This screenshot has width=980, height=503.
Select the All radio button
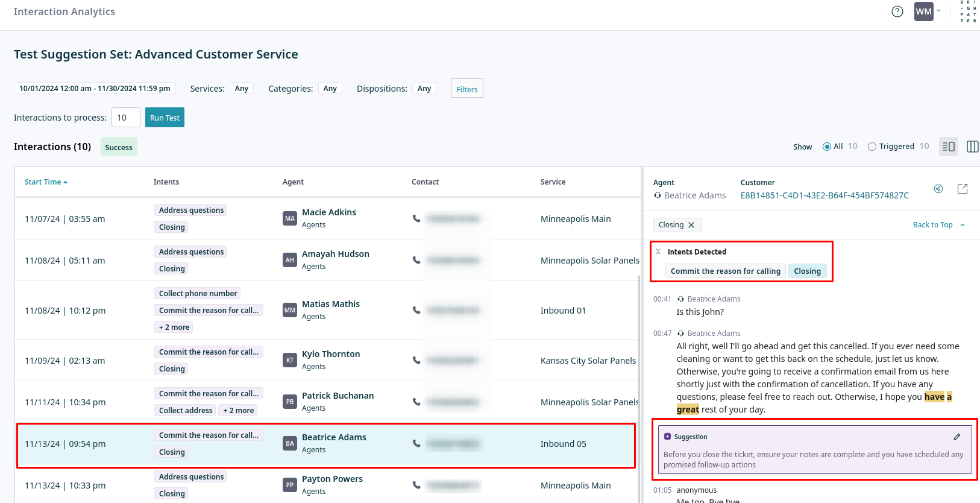pos(827,147)
